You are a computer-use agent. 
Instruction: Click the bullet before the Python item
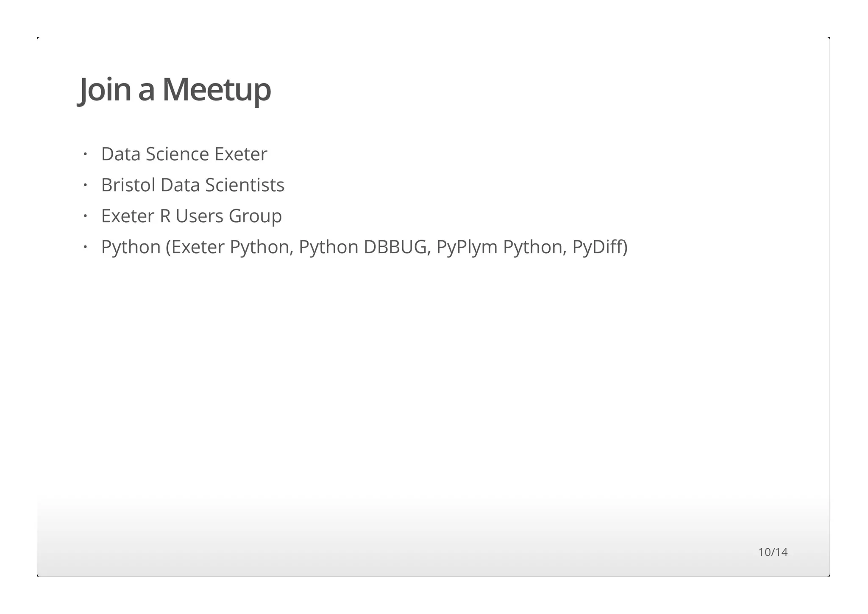pos(85,247)
